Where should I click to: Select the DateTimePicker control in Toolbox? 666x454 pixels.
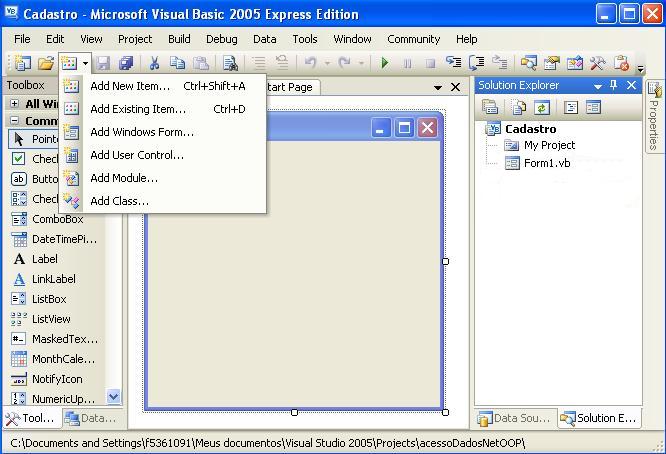pyautogui.click(x=55, y=239)
